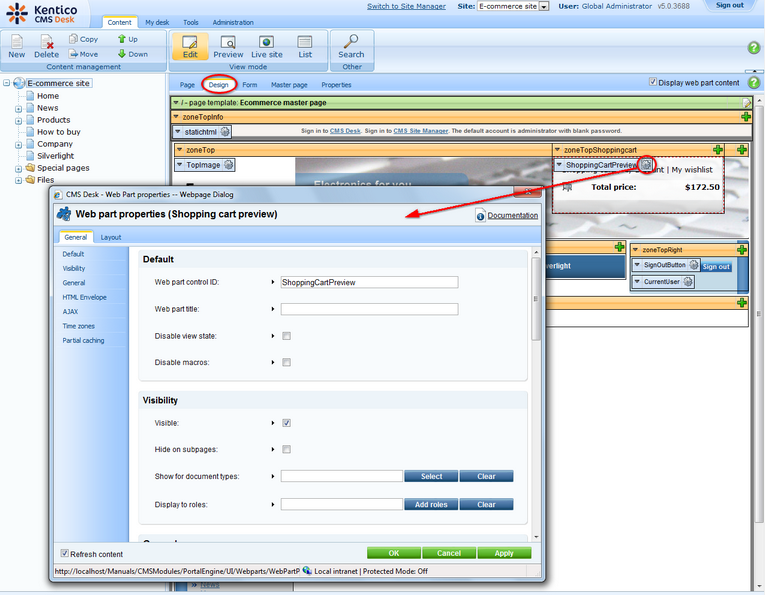Jump to Partial caching section
765x595 pixels.
click(x=83, y=340)
